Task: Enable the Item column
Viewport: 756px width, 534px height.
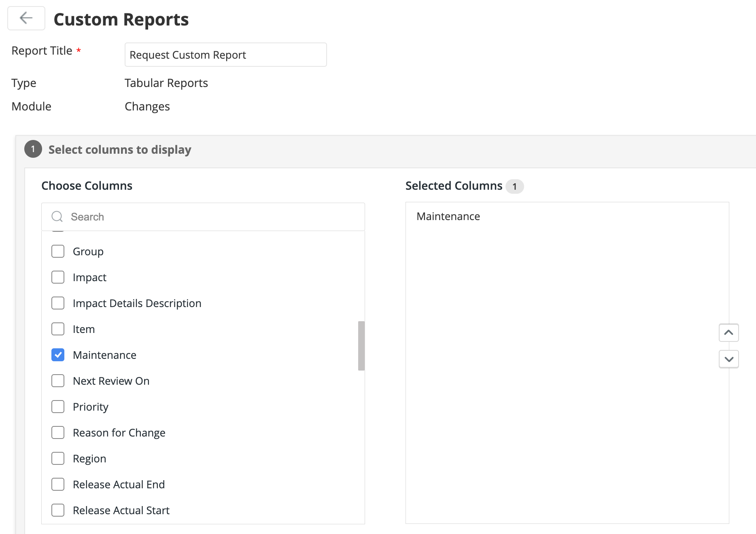Action: pyautogui.click(x=58, y=329)
